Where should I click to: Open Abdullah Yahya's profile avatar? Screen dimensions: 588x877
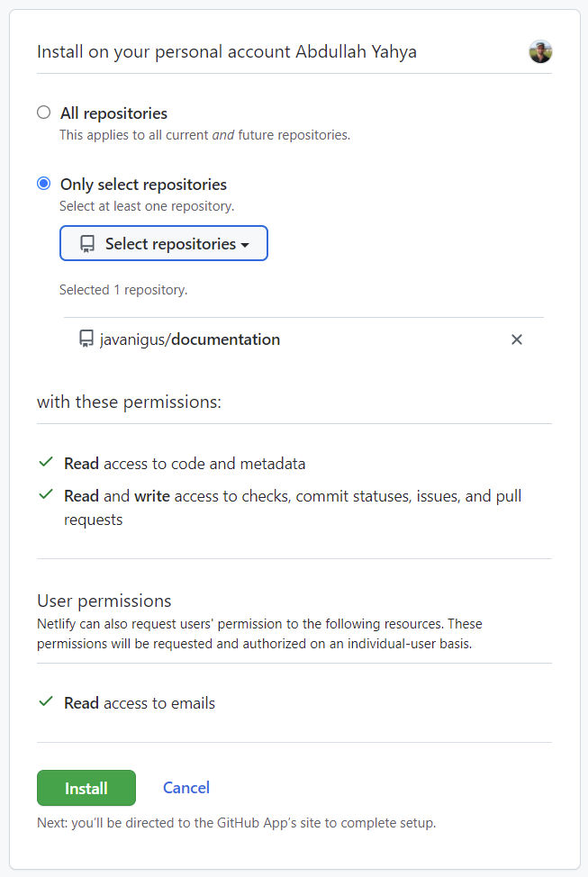coord(540,51)
